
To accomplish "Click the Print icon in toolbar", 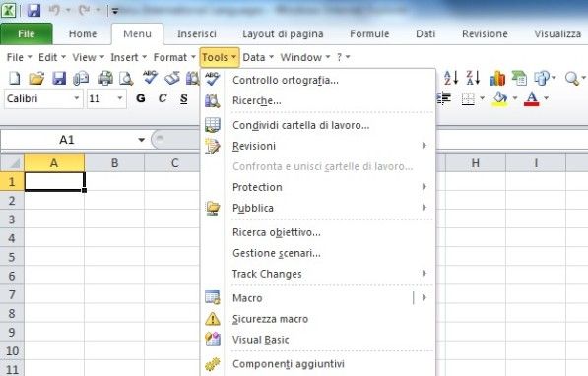I will tap(105, 79).
